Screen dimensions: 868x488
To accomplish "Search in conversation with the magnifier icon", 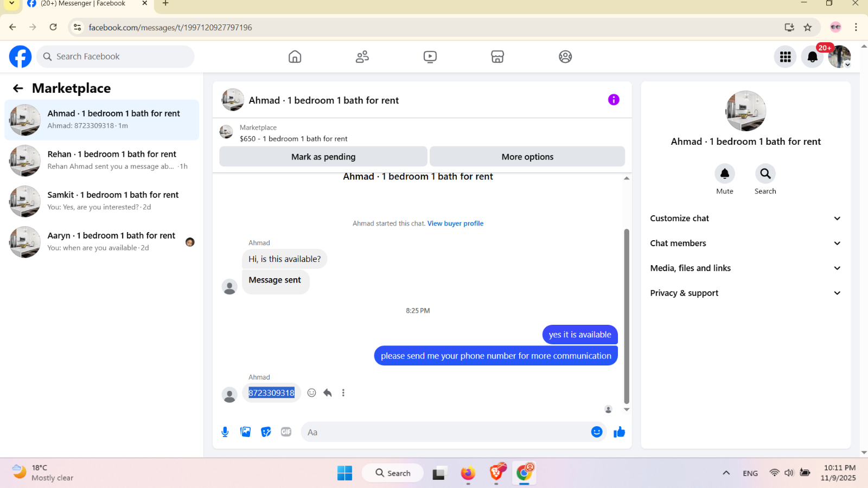I will click(x=765, y=174).
